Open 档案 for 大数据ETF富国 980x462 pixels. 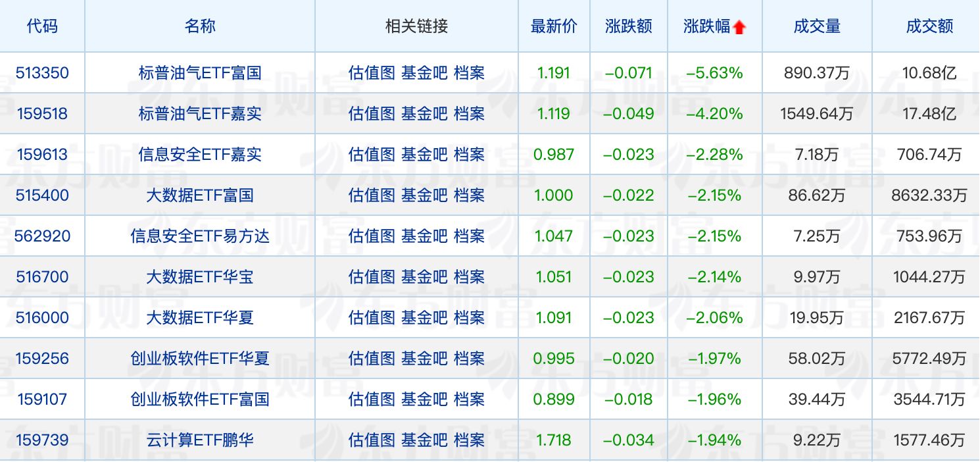(469, 195)
